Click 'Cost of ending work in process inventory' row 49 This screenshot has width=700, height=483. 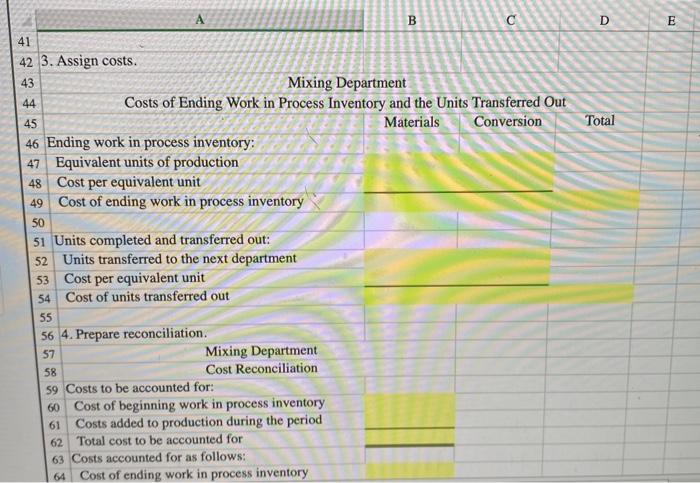tap(181, 201)
